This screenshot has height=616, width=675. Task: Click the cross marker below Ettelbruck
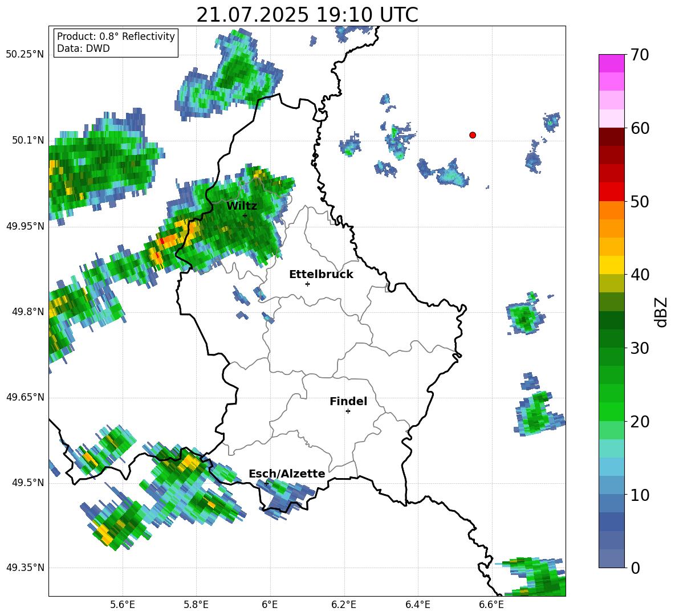307,284
